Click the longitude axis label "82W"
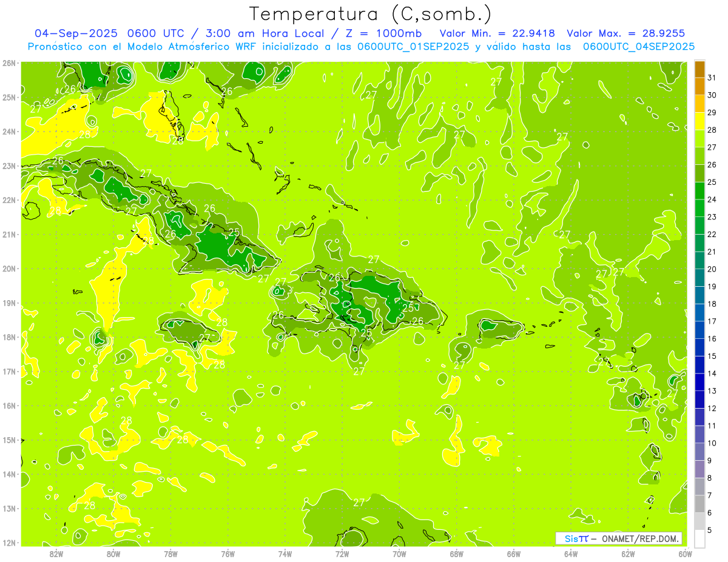The image size is (728, 562). 56,553
